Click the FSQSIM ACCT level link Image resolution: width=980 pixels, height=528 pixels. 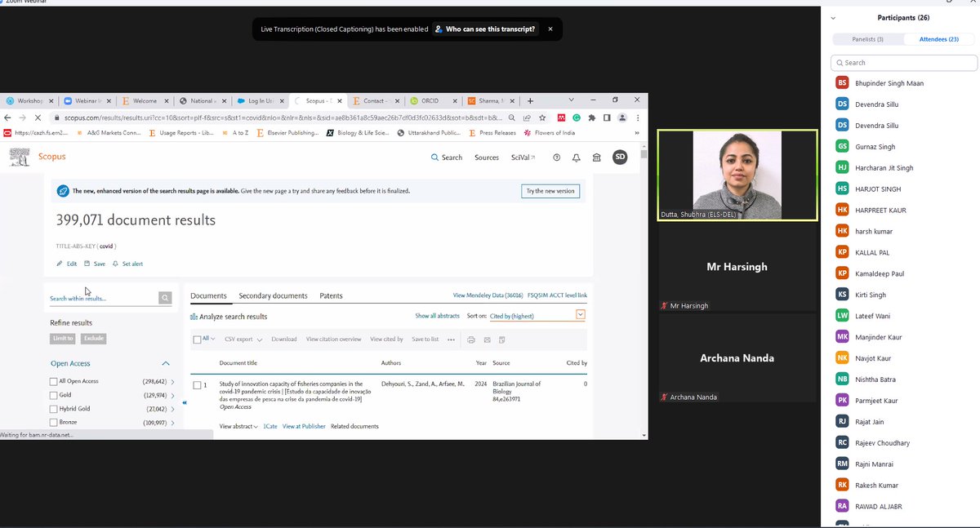[557, 295]
